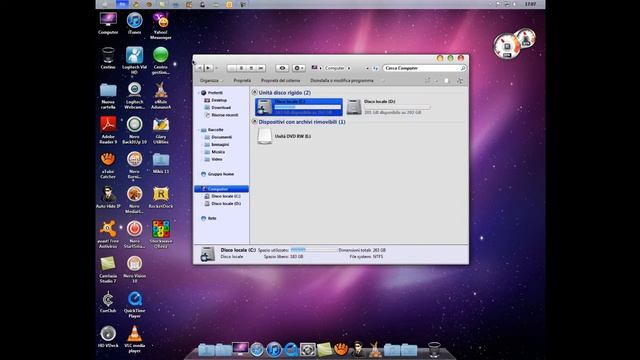Open the Nuova cartella folder icon
Image resolution: width=640 pixels, height=360 pixels.
(108, 96)
